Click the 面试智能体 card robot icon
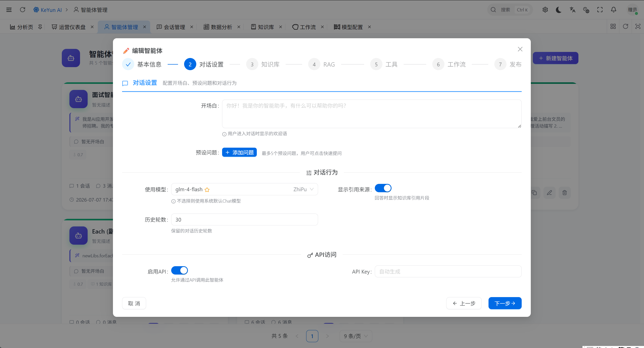 (79, 99)
